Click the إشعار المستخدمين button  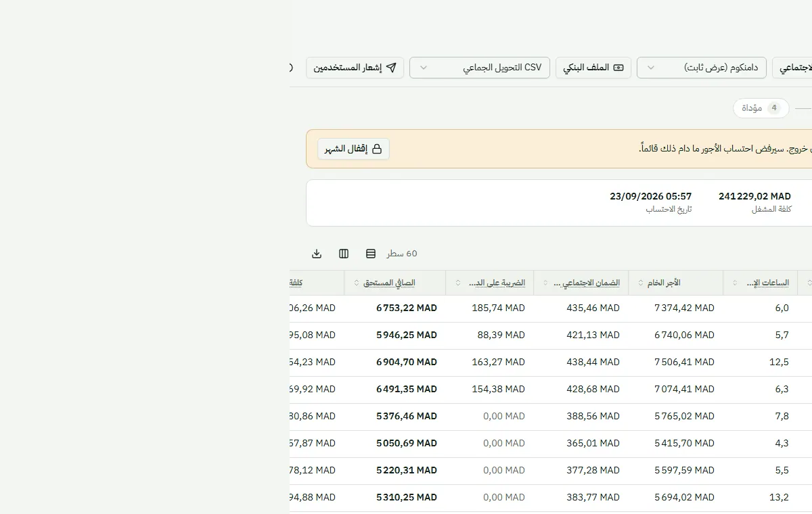point(355,68)
